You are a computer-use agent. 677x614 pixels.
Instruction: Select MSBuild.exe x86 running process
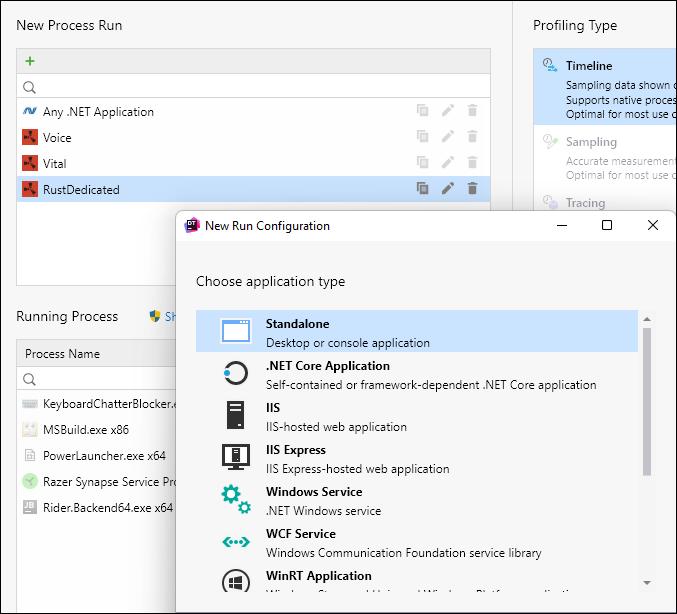85,430
